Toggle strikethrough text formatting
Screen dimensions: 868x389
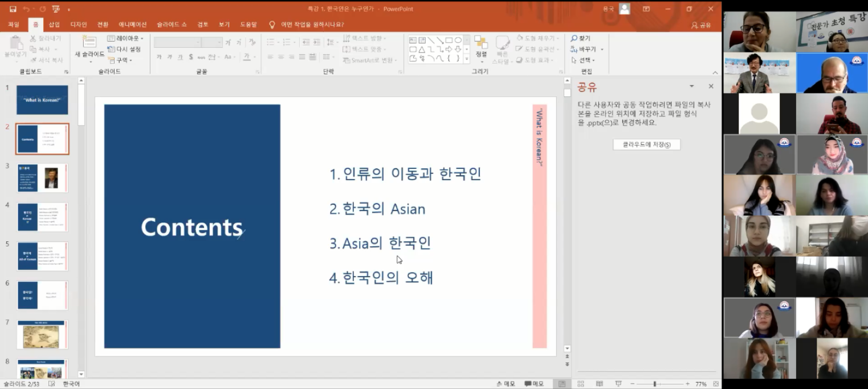pos(201,57)
